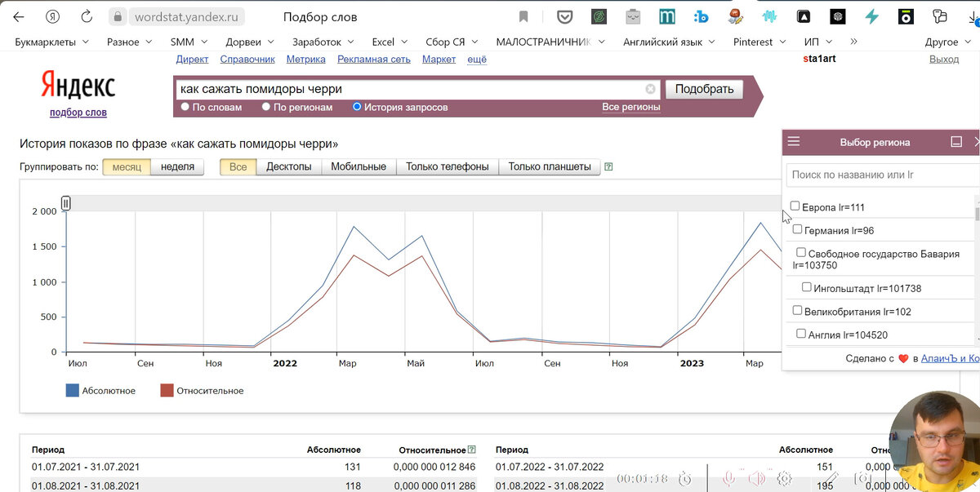
Task: Open the hamburger menu in Выбор региона panel
Action: 794,142
